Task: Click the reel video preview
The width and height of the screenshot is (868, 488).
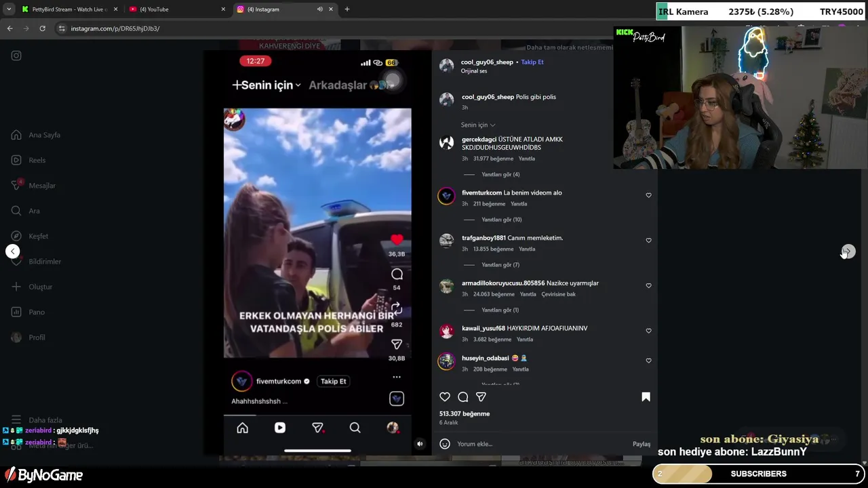Action: [317, 254]
